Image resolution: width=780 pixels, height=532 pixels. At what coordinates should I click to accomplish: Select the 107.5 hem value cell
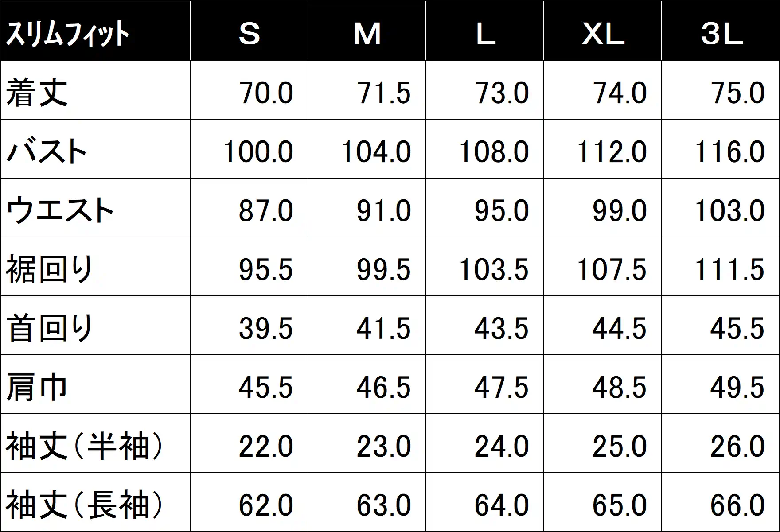(x=603, y=267)
